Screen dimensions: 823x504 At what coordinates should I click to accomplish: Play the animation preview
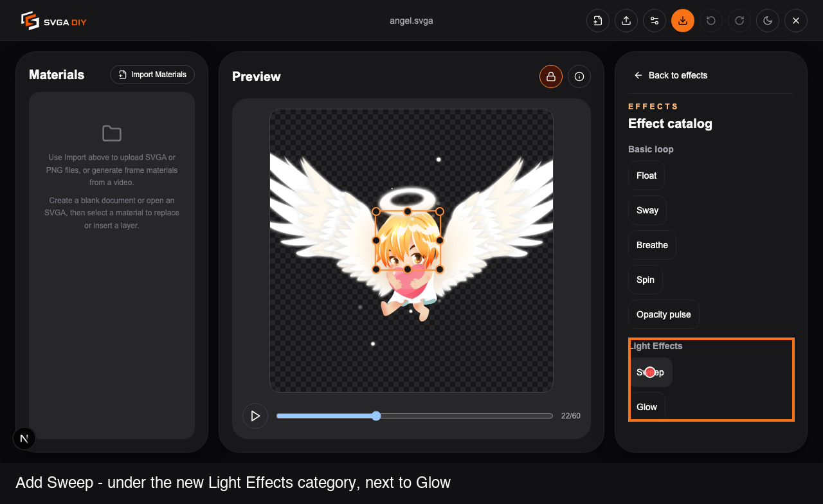255,416
